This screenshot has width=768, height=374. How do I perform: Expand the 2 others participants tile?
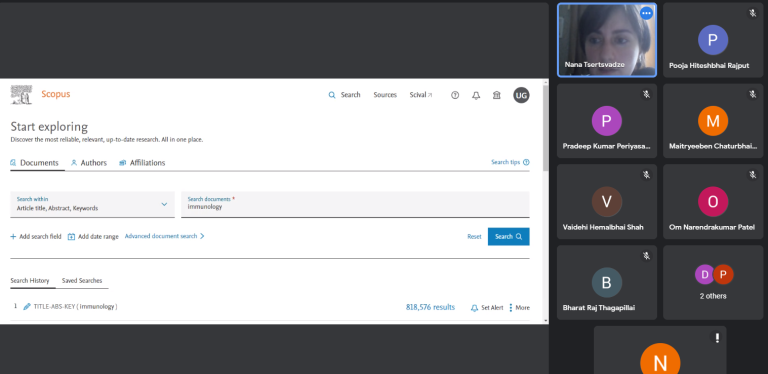[713, 282]
